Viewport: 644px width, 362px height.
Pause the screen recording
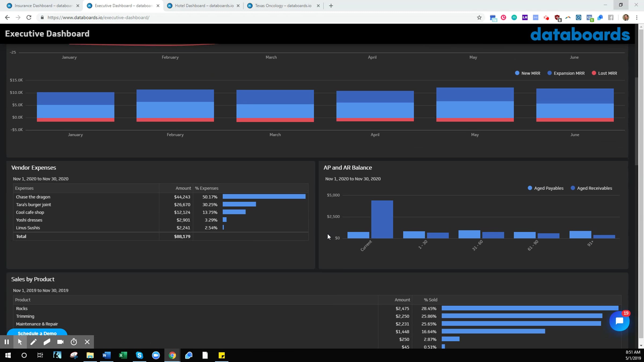(7, 342)
